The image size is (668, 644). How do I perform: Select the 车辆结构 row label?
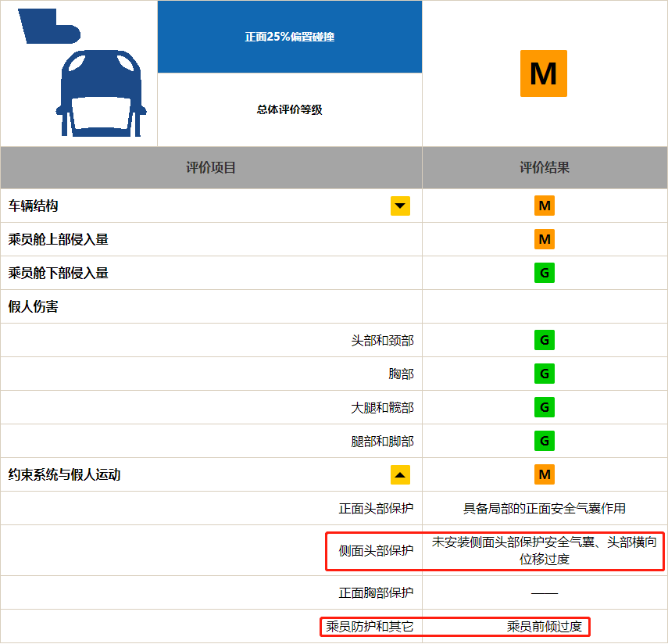[x=34, y=206]
